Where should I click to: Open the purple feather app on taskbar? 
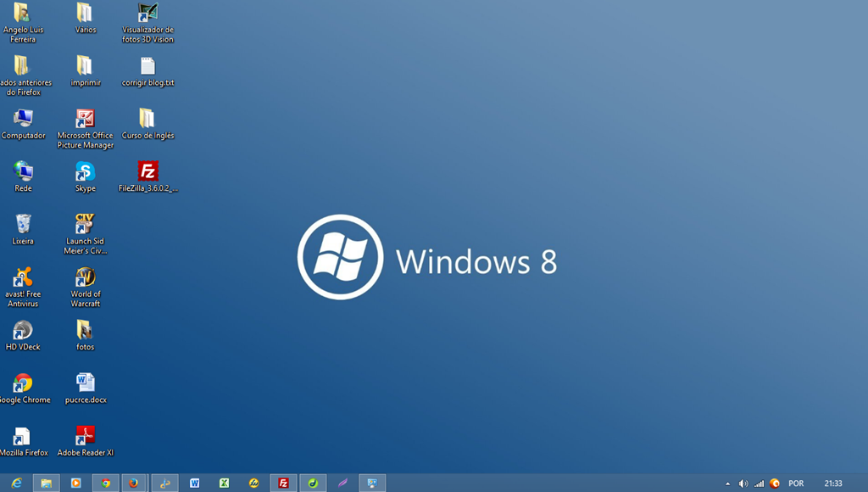pos(342,484)
